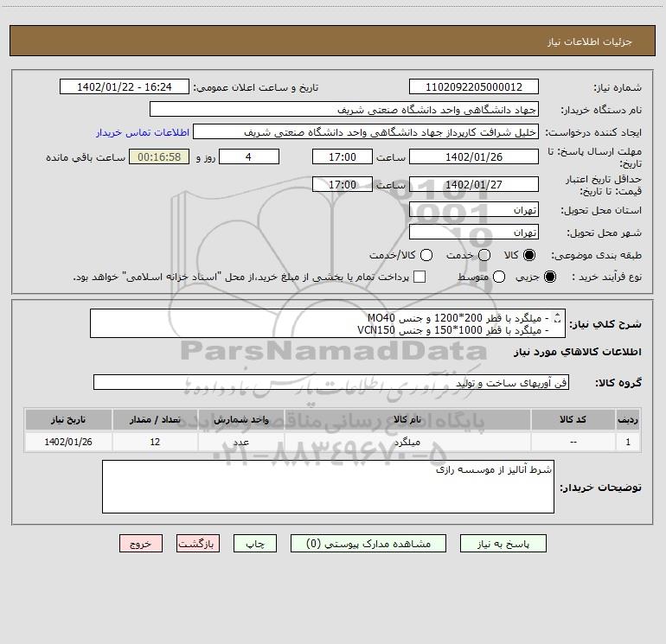
Task: Click the delivery city تهران field
Action: point(474,232)
